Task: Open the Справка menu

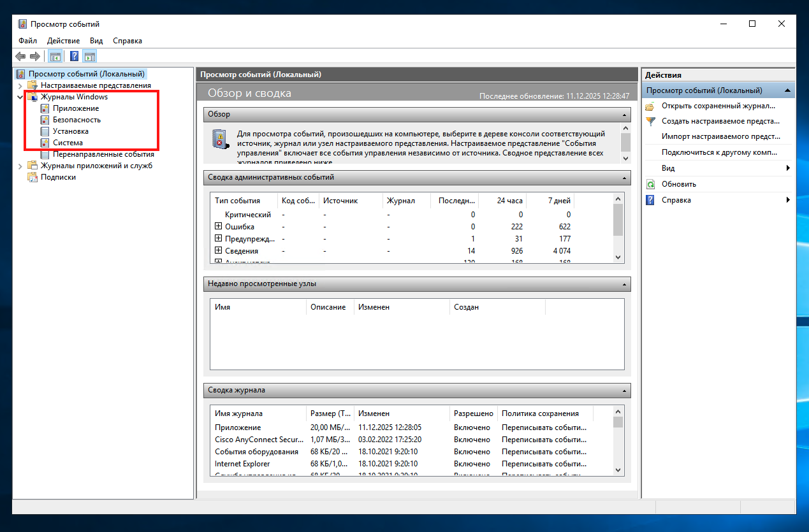Action: (x=127, y=40)
